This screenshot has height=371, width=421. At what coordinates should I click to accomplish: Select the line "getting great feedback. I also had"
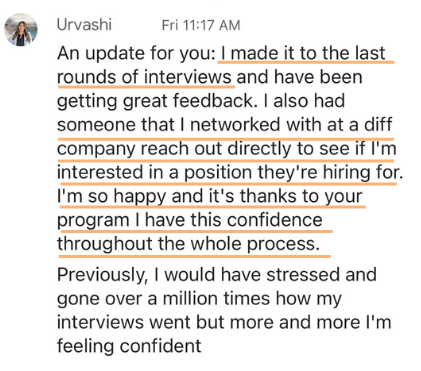[x=201, y=101]
